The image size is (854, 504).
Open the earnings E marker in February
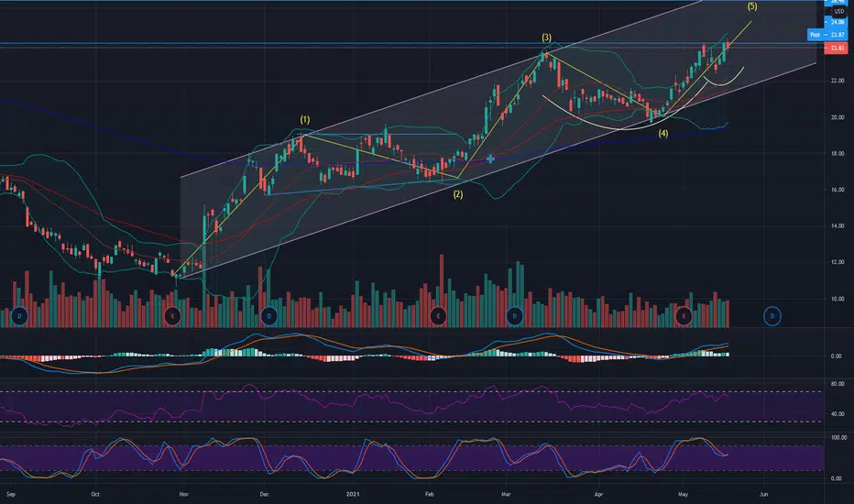pos(438,316)
